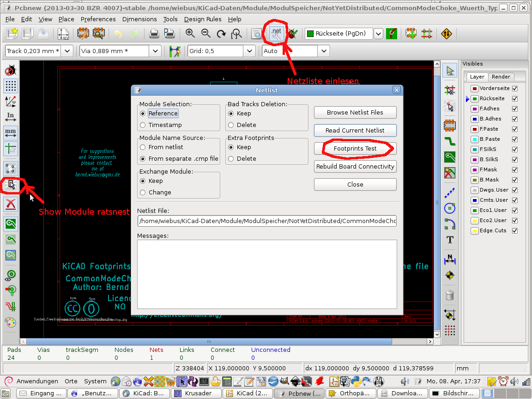Open the Anwendungen menu in the panel
This screenshot has height=399, width=532.
coord(37,381)
